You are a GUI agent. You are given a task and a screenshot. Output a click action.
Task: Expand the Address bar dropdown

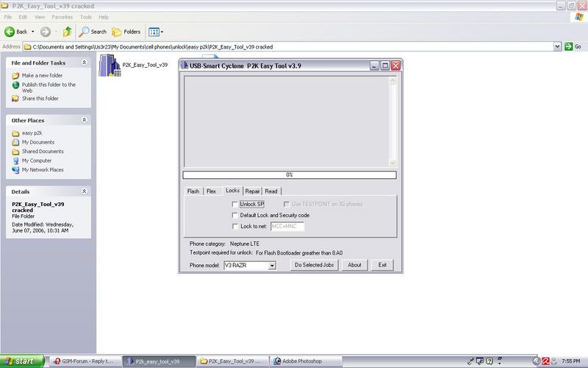[557, 46]
